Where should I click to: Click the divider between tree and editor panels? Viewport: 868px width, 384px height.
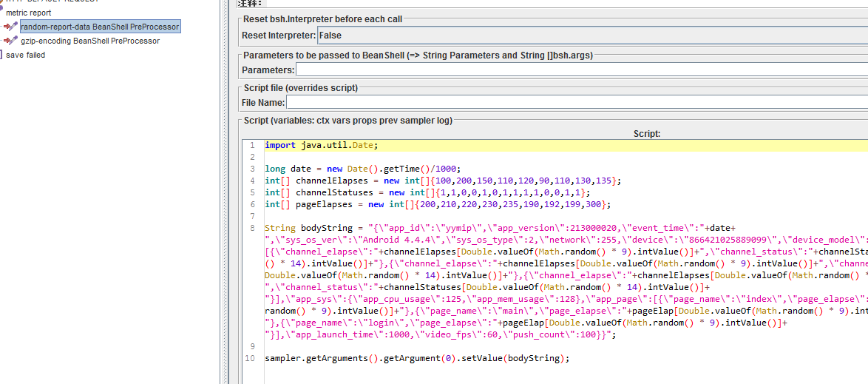click(x=224, y=192)
